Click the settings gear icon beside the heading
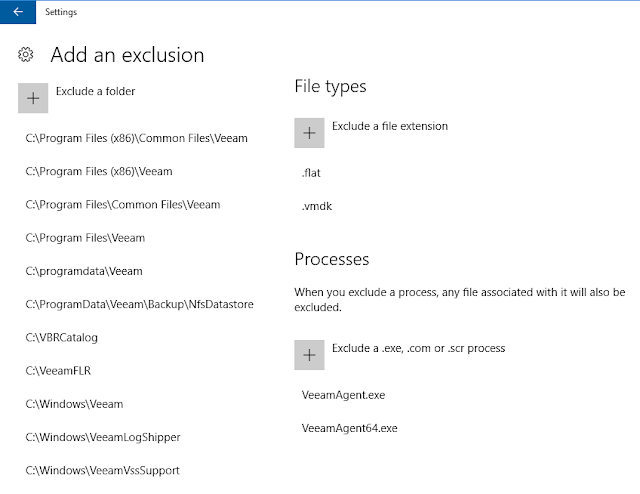The width and height of the screenshot is (640, 494). [x=27, y=54]
